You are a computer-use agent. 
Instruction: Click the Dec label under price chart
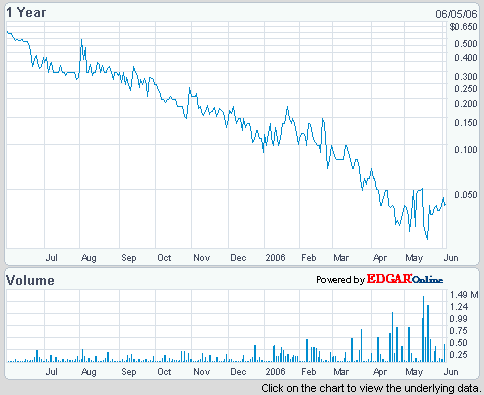coord(238,258)
